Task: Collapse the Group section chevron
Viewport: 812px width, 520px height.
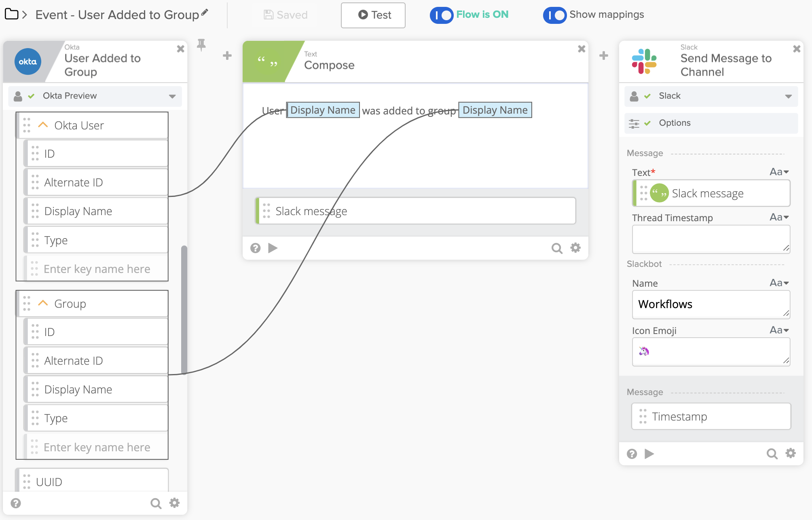Action: [43, 303]
